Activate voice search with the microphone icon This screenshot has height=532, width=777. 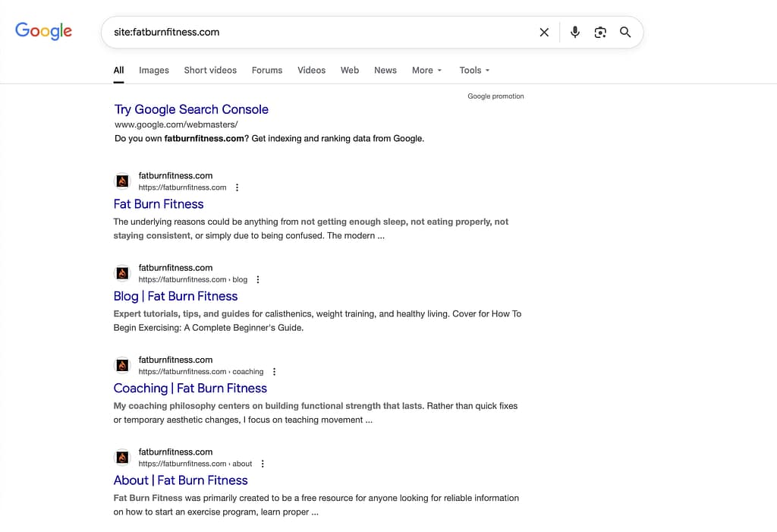coord(574,32)
